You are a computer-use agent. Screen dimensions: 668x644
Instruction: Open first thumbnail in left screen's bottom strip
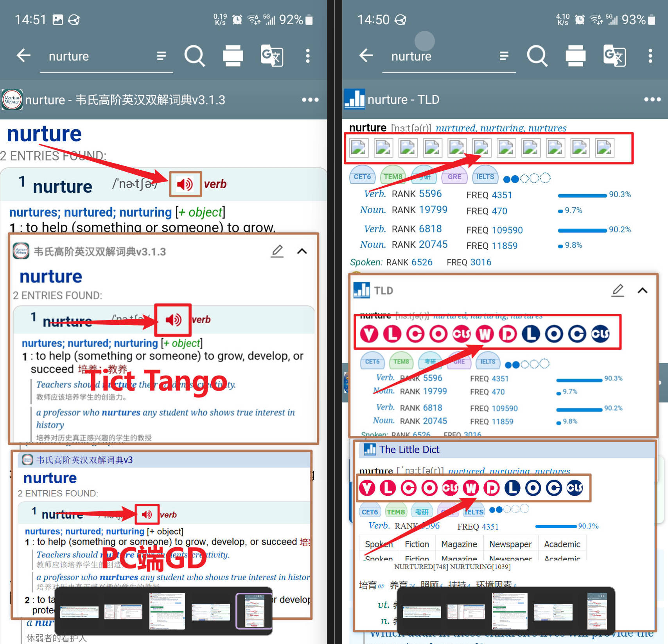click(79, 612)
